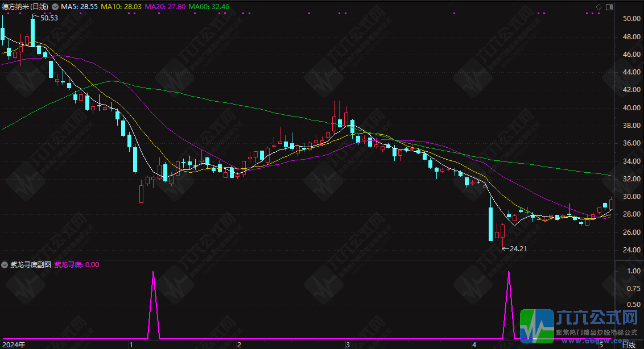The width and height of the screenshot is (644, 349).
Task: Click month 3 marker on the time axis
Action: (347, 344)
